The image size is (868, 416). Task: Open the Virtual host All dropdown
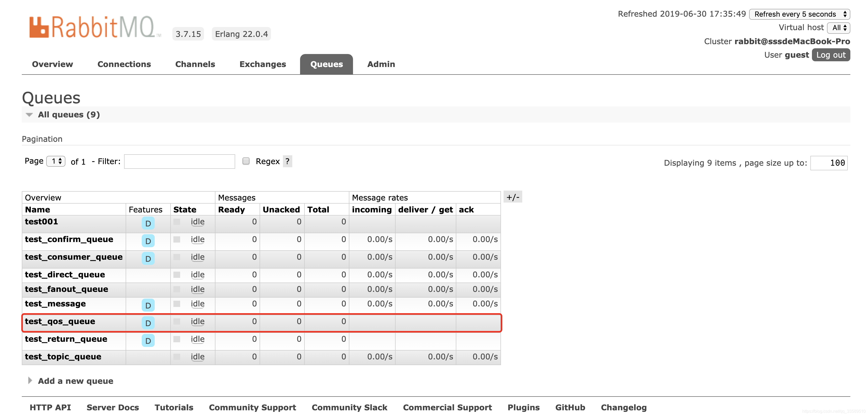point(838,28)
